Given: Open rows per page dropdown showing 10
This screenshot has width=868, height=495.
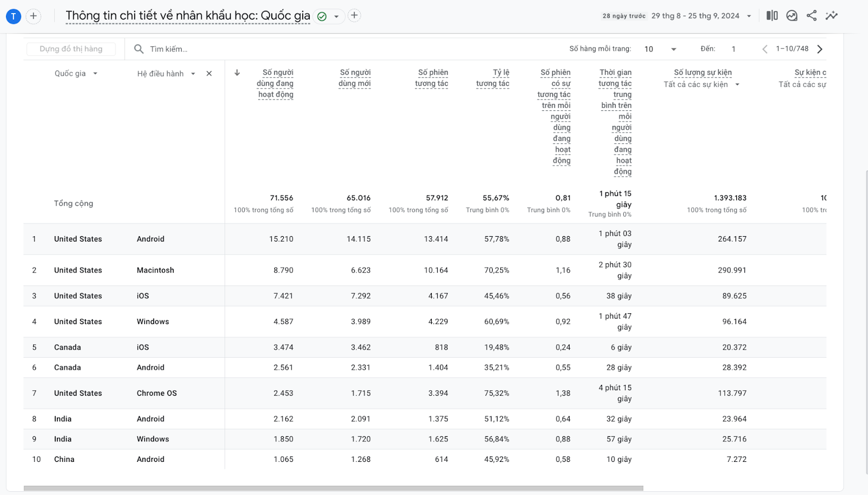Looking at the screenshot, I should [660, 49].
